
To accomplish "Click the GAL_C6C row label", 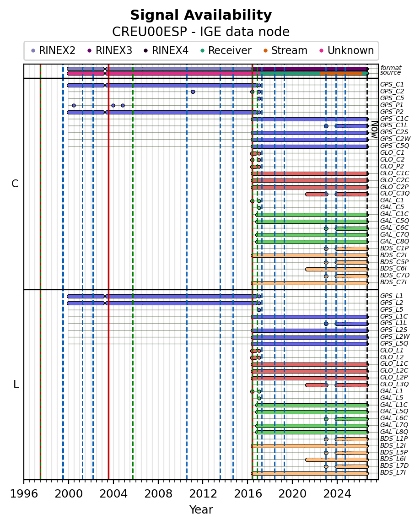I will (394, 227).
